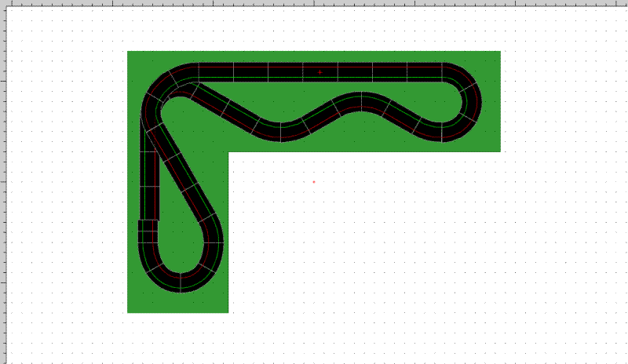Click the red cross marker on the top straight
628x364 pixels.
[x=319, y=72]
